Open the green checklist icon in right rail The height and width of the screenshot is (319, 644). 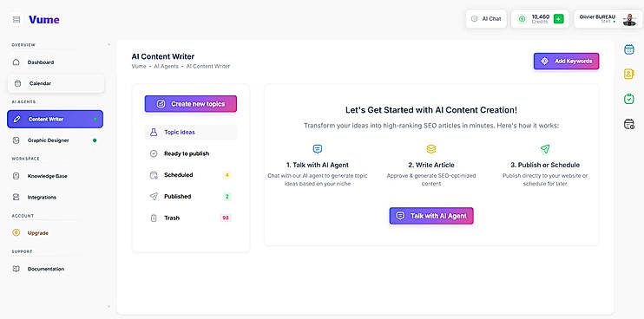[628, 99]
